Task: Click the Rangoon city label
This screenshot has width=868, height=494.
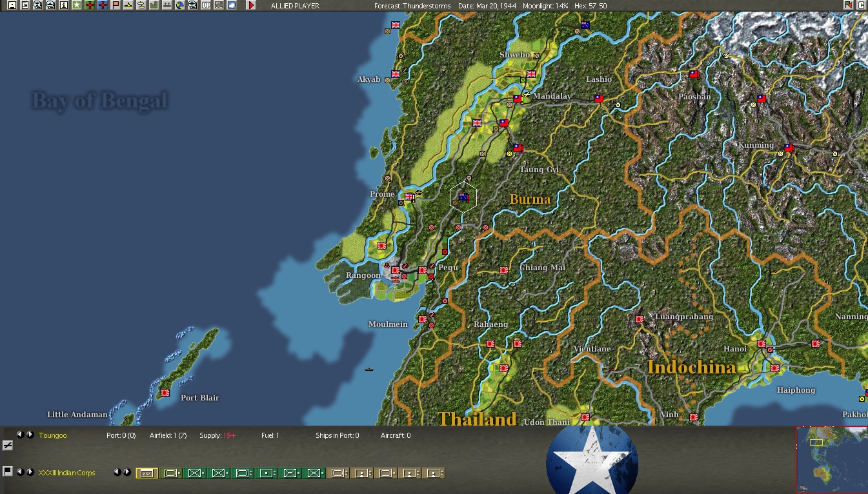Action: click(x=363, y=275)
